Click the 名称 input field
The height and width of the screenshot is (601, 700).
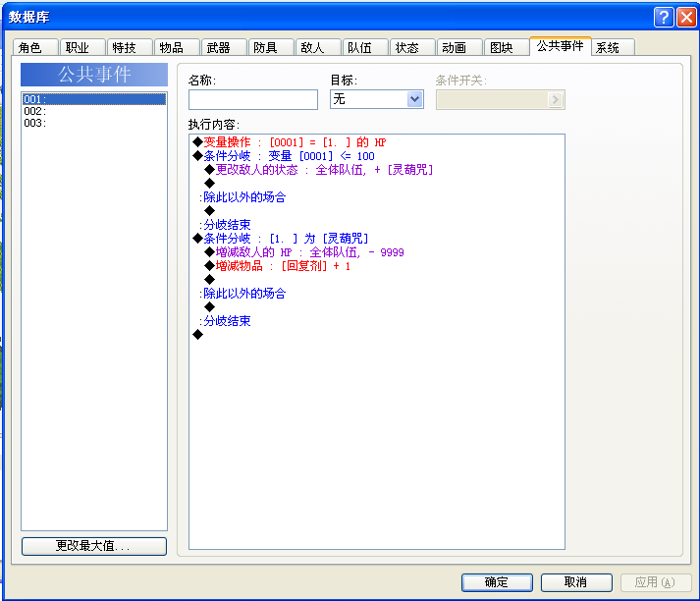tap(253, 99)
